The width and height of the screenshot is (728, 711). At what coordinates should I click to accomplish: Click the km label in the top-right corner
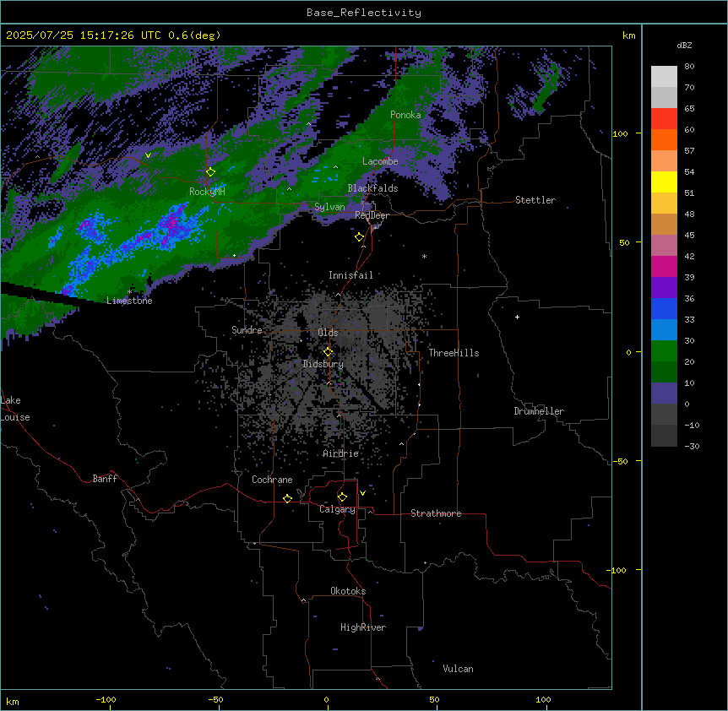(x=628, y=35)
